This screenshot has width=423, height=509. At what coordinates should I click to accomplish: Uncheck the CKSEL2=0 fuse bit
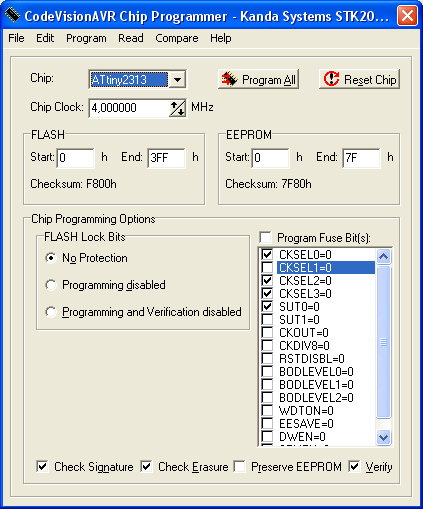click(267, 280)
